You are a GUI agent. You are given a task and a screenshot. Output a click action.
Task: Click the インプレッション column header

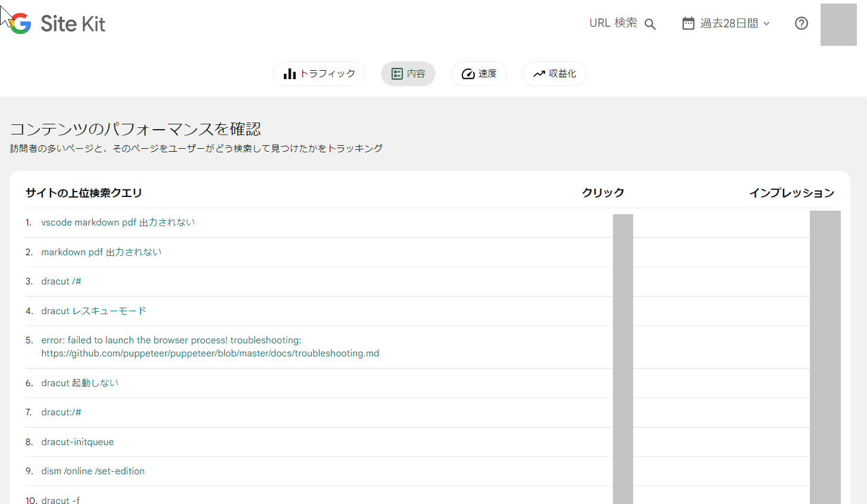(x=791, y=193)
